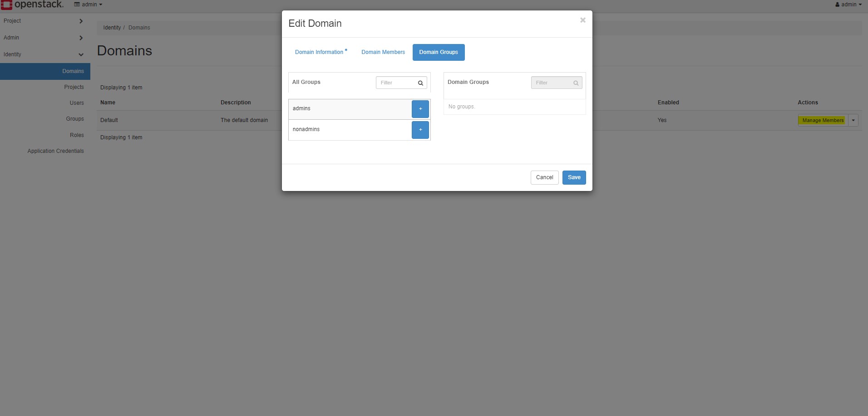Click the Enabled value Yes
Image resolution: width=868 pixels, height=416 pixels.
point(662,120)
